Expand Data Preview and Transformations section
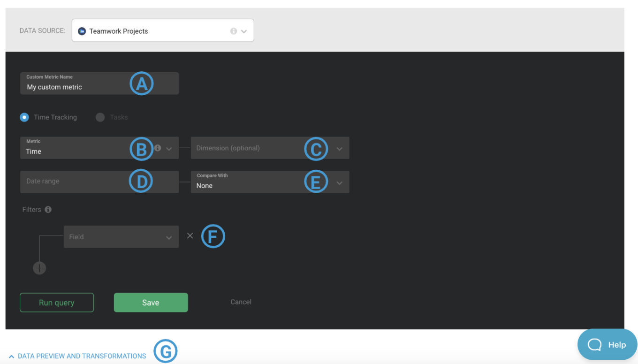The image size is (638, 364). pyautogui.click(x=77, y=356)
